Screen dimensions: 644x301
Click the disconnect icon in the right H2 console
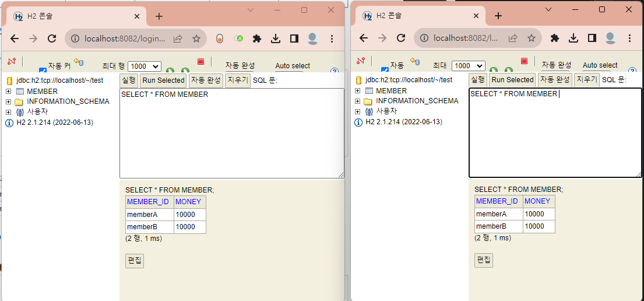point(361,61)
